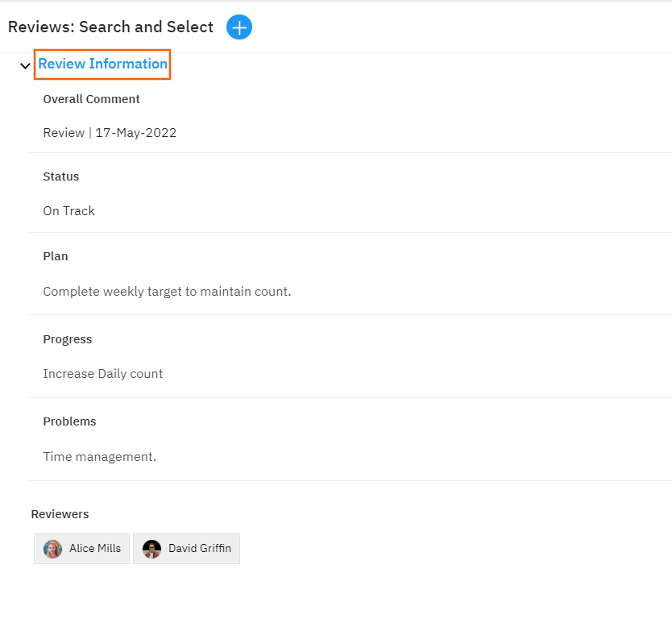Click the Progress field label

(x=68, y=339)
